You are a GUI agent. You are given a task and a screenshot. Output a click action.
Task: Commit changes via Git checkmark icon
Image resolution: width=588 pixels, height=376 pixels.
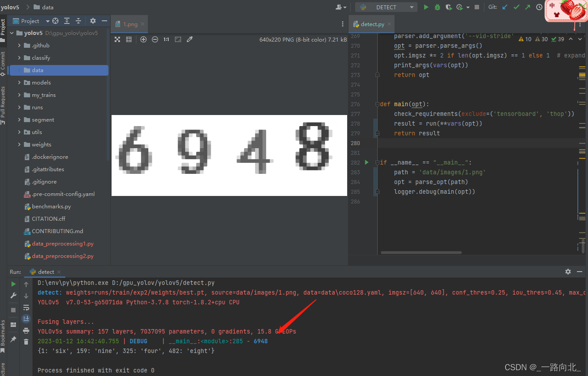coord(516,7)
